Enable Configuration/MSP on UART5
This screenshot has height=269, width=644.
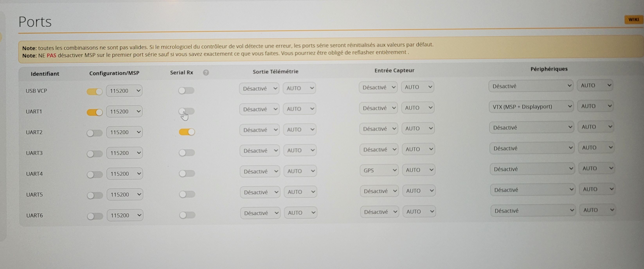coord(95,195)
